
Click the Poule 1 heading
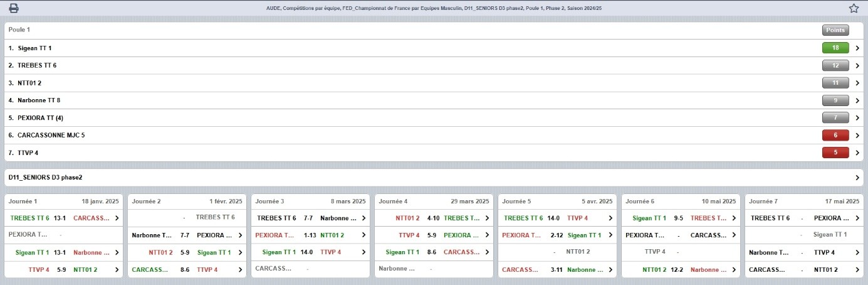point(19,30)
